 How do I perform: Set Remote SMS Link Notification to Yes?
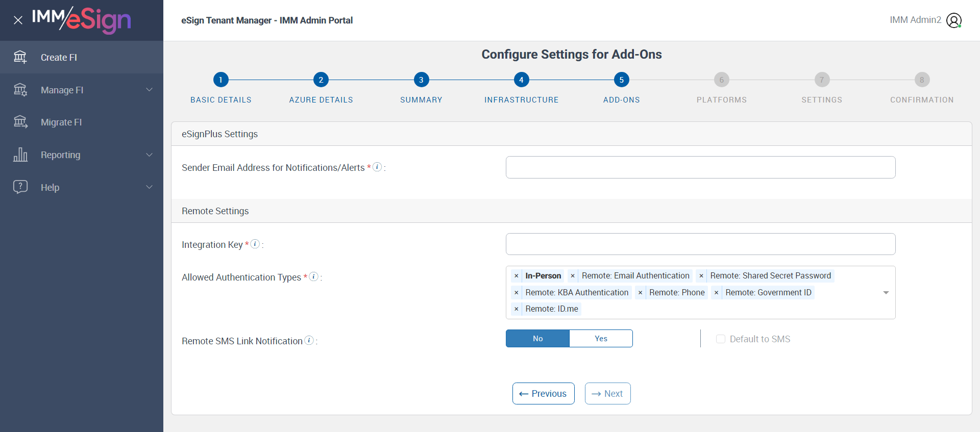coord(601,339)
